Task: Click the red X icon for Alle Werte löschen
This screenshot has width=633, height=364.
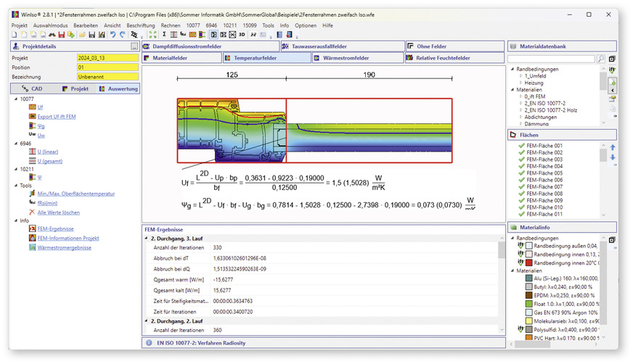Action: [x=32, y=212]
